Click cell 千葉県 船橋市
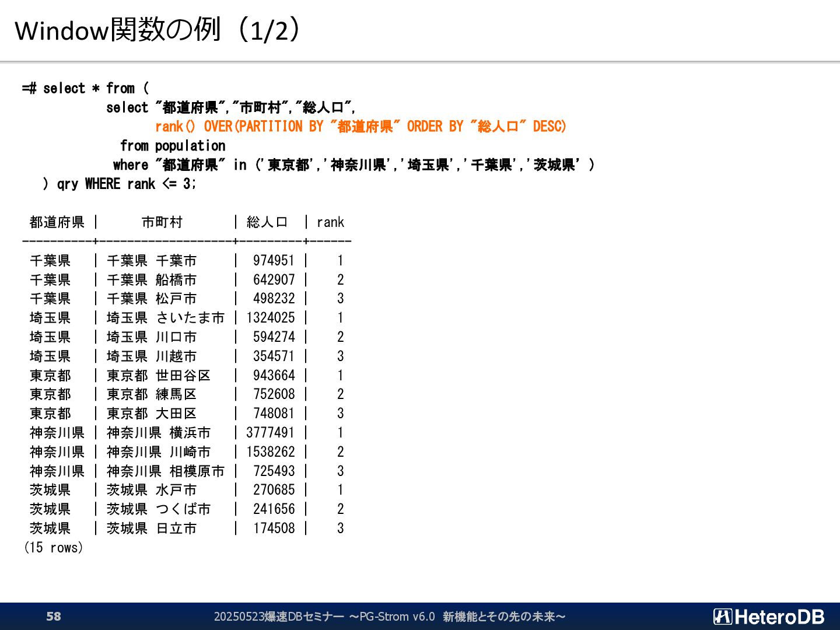Viewport: 840px width, 630px height. (x=152, y=280)
